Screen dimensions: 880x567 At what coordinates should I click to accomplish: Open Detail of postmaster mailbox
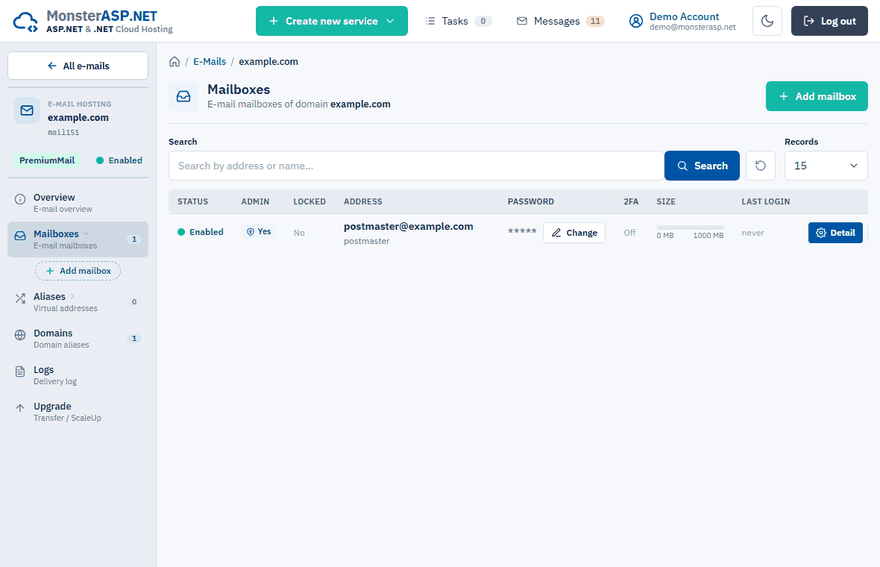coord(835,232)
